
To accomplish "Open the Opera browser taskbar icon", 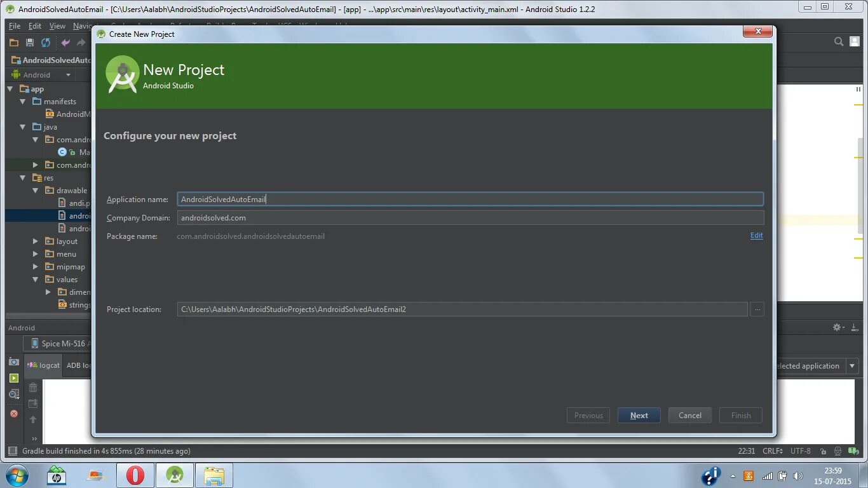I will [135, 475].
